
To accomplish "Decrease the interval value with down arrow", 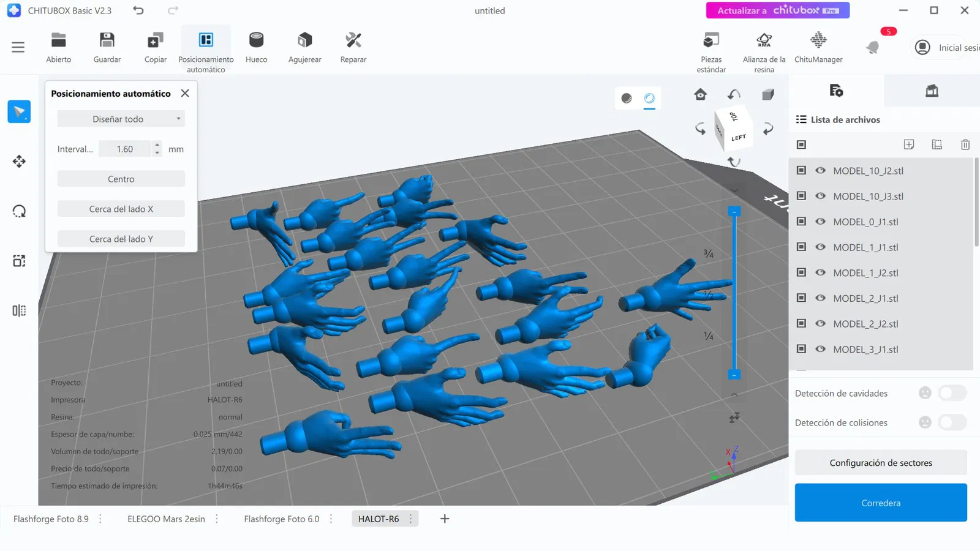I will 157,152.
